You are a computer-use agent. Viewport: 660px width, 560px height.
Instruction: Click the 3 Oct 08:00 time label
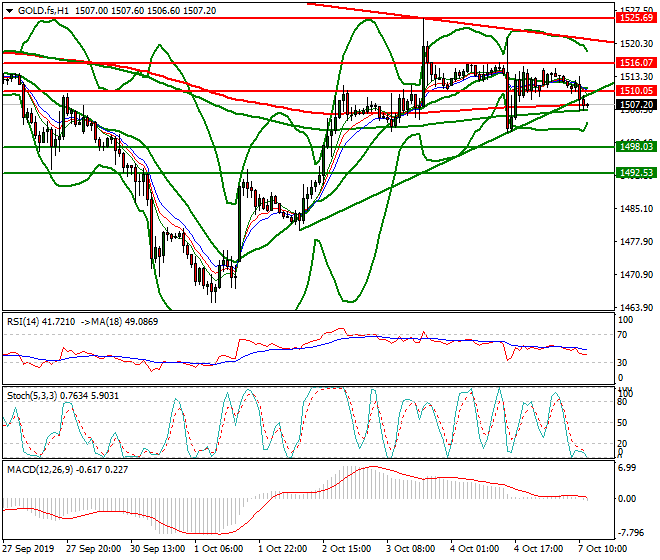410,549
